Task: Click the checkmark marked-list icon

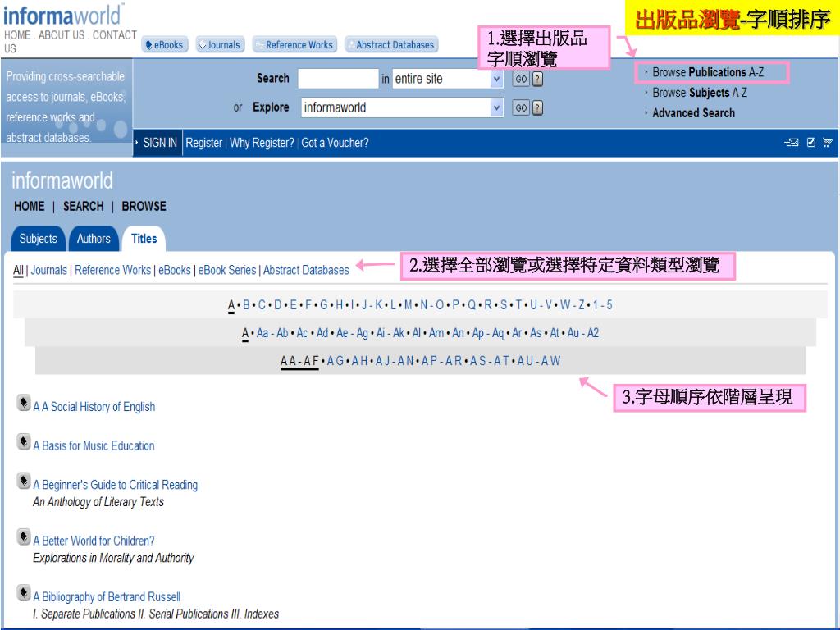Action: tap(811, 143)
